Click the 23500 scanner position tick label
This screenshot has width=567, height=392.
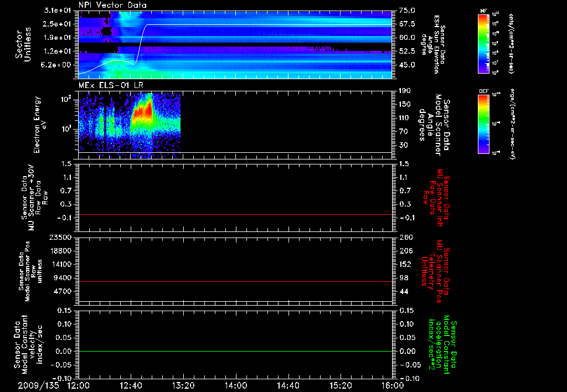pyautogui.click(x=60, y=237)
